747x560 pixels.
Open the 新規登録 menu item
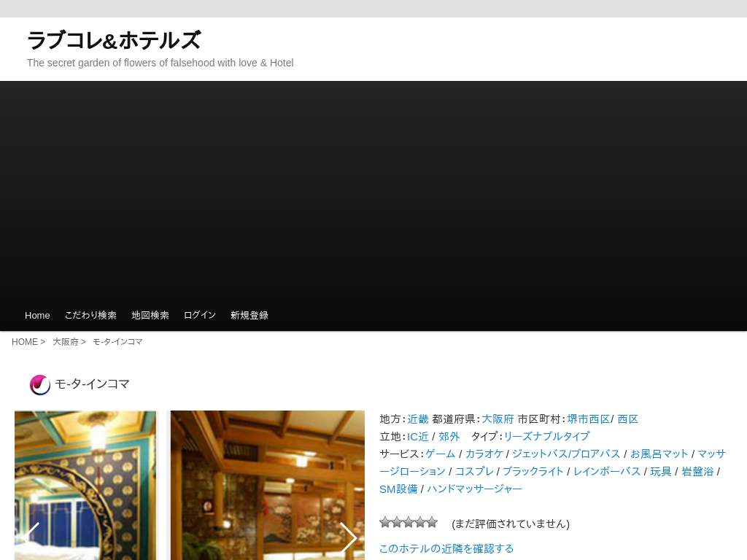click(x=249, y=315)
